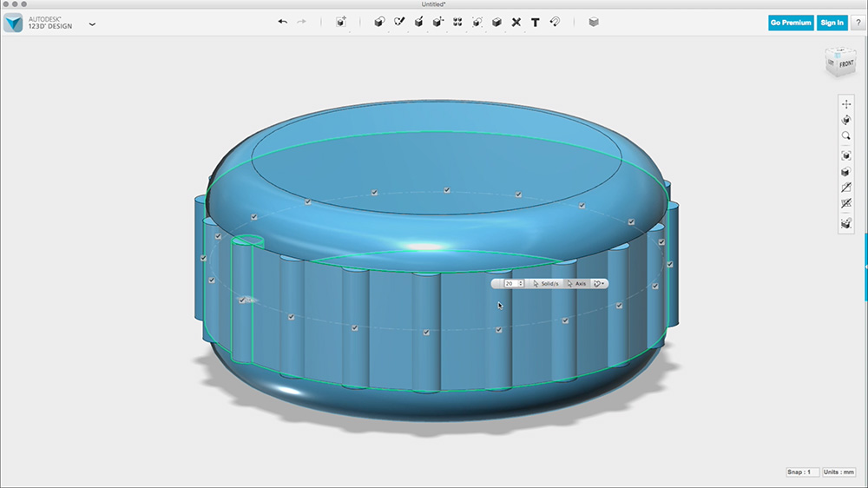Activate the Snap magnet tool
This screenshot has height=488, width=868.
point(555,22)
